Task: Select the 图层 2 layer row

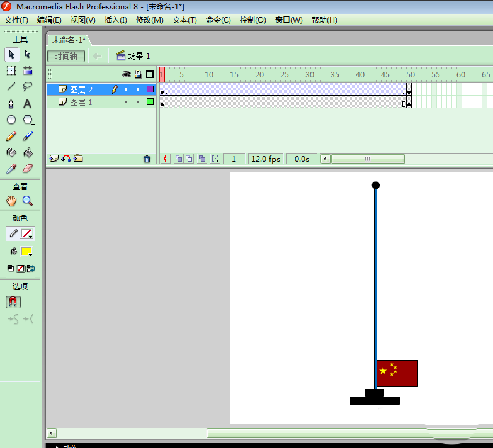Action: 101,89
